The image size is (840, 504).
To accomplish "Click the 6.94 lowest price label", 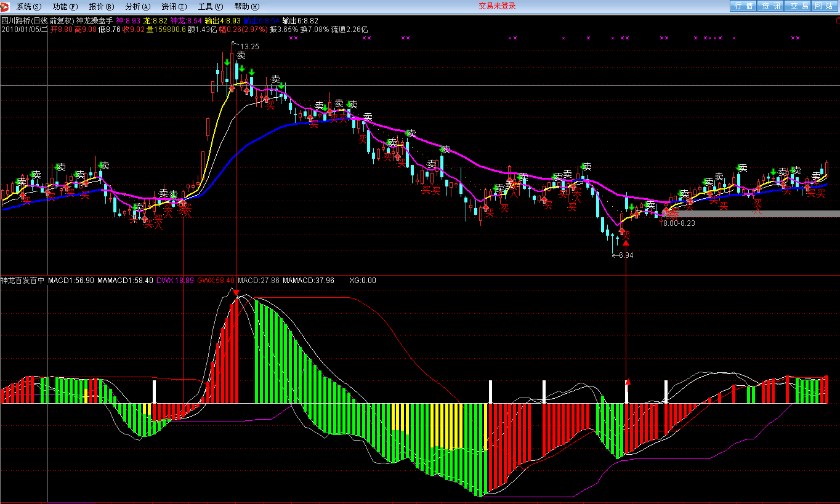I will (625, 255).
